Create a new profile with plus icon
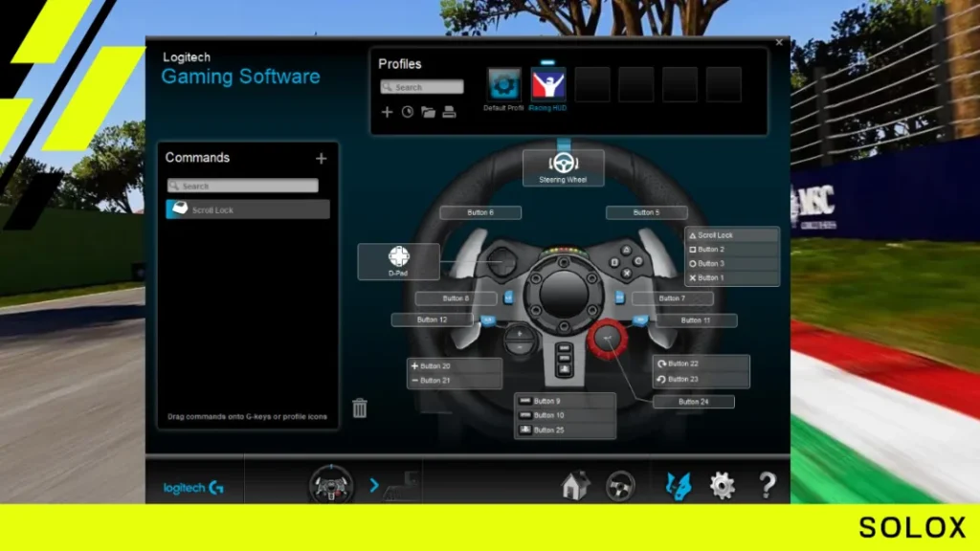The height and width of the screenshot is (551, 980). tap(387, 112)
